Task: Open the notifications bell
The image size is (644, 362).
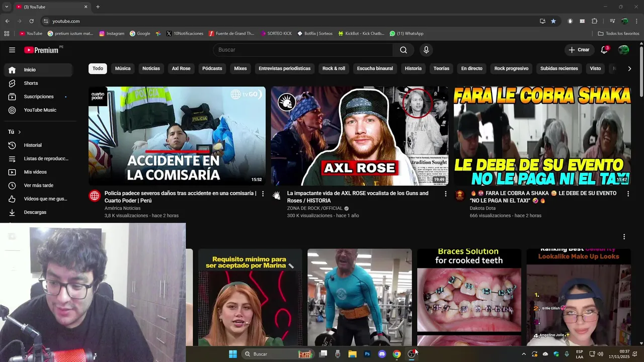Action: [604, 50]
